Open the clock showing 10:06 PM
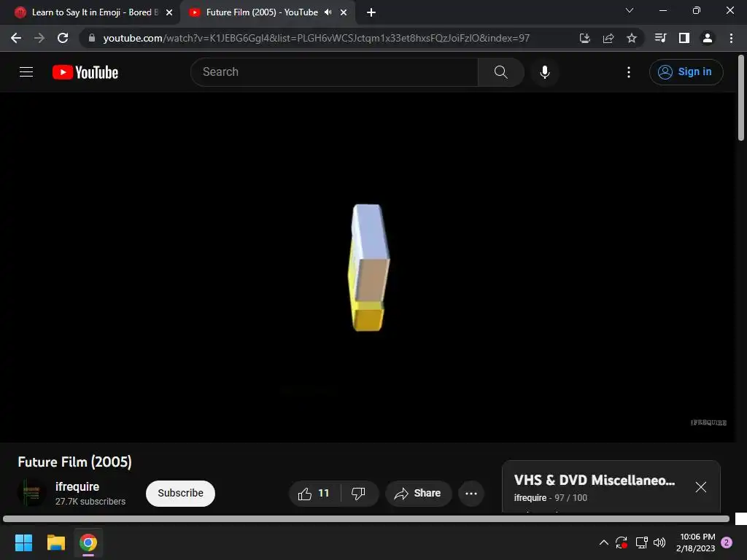This screenshot has width=747, height=560. 695,542
